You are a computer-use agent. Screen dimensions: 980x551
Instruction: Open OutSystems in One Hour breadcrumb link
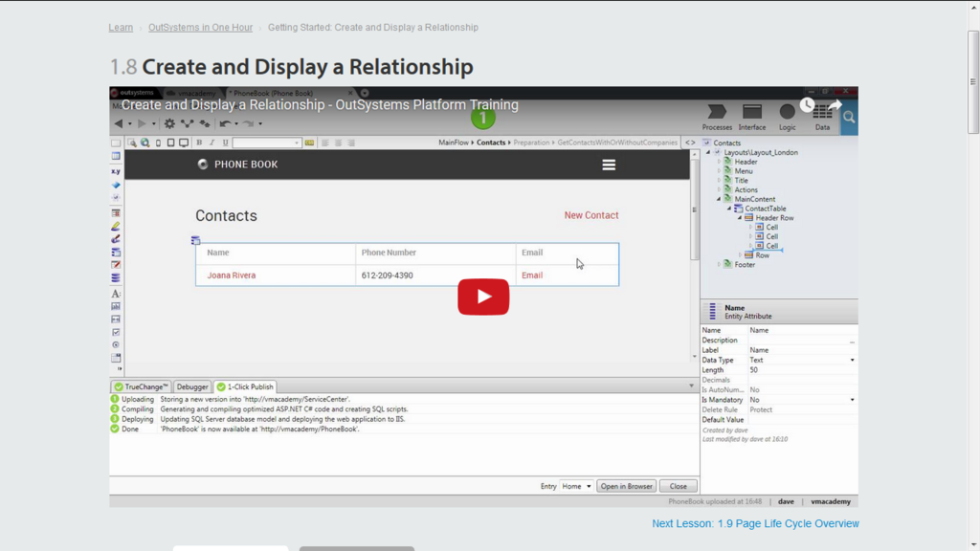coord(201,28)
